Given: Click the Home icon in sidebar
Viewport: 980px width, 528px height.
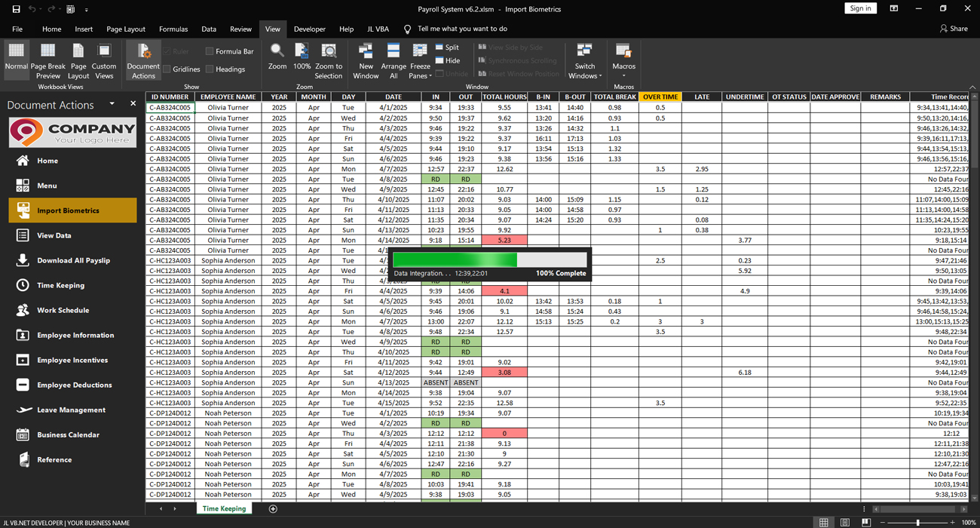Looking at the screenshot, I should click(23, 161).
